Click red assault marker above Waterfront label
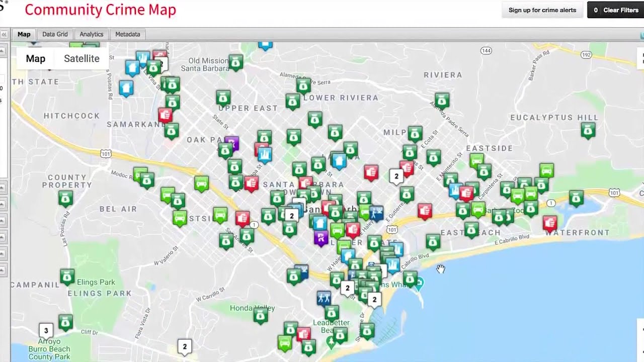644x362 pixels. pos(550,223)
